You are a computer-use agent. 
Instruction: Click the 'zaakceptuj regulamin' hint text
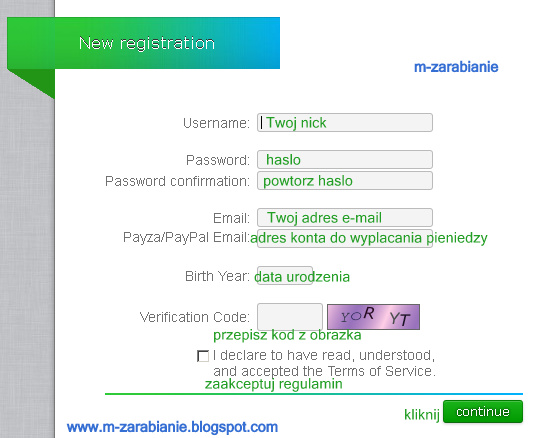(x=273, y=384)
